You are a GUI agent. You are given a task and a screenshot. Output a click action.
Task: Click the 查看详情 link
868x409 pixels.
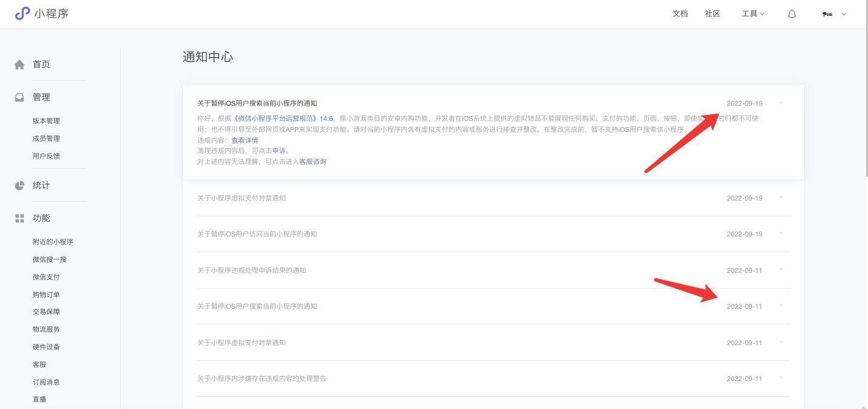pos(245,140)
